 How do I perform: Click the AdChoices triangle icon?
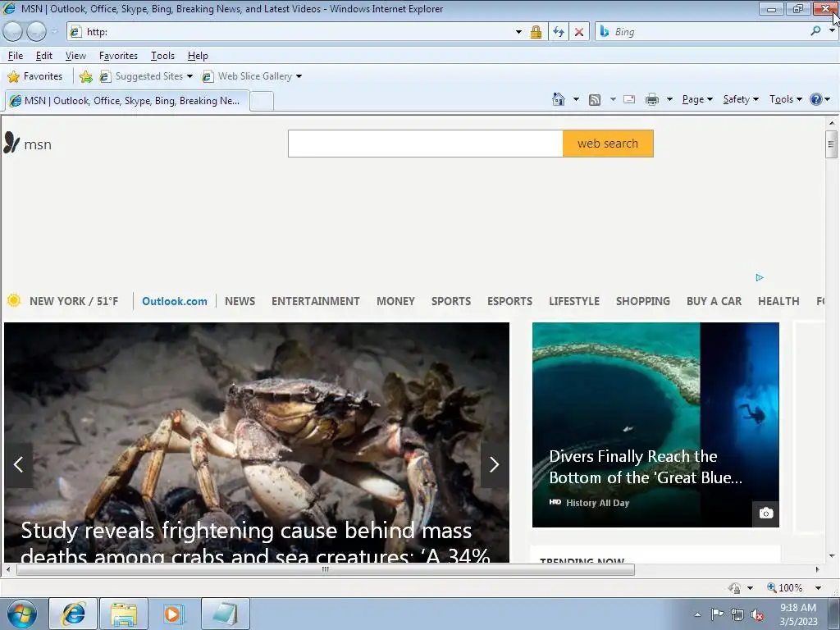(760, 277)
